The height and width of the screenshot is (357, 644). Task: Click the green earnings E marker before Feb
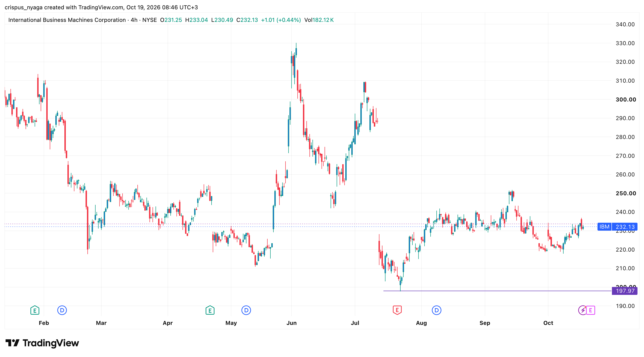[x=35, y=310]
